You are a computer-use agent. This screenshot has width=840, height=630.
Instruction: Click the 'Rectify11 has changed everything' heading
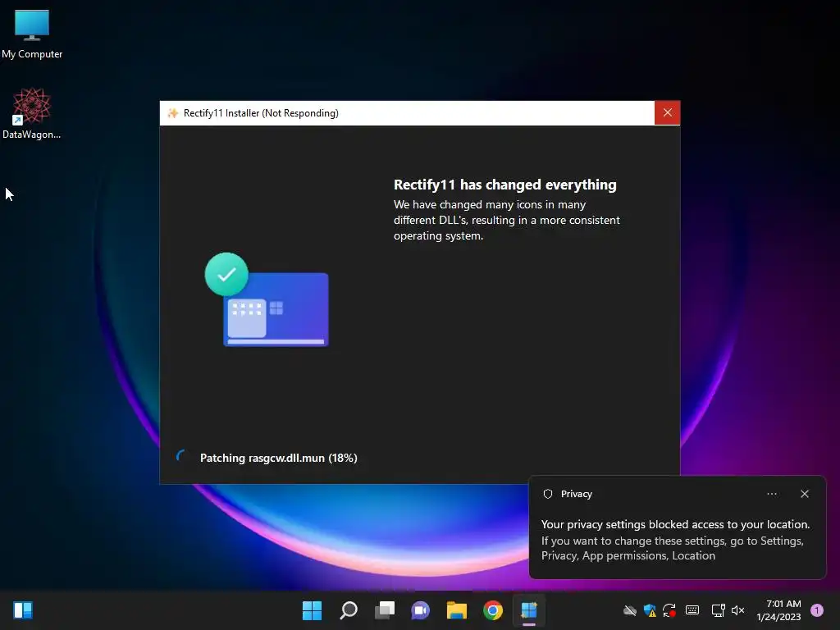click(x=504, y=185)
